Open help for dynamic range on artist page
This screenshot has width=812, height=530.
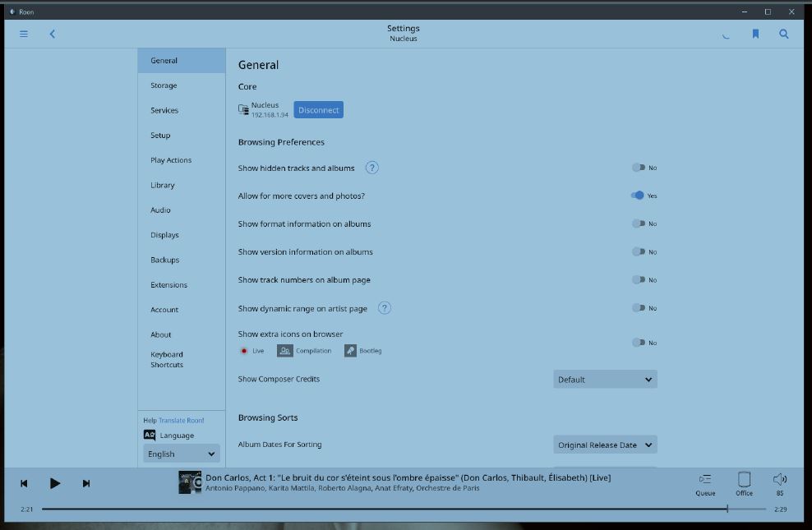(385, 308)
